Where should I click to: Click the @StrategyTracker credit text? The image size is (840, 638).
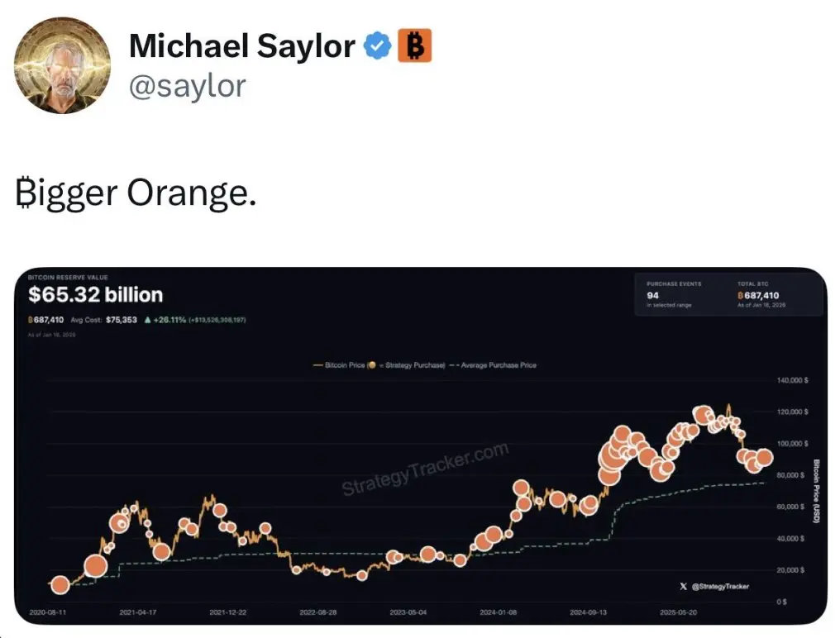[x=720, y=586]
